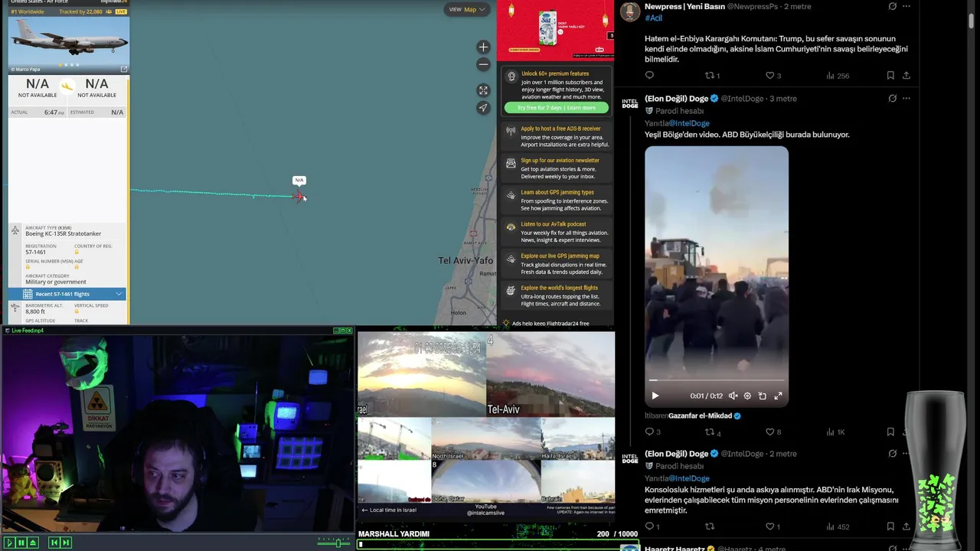The width and height of the screenshot is (980, 551).
Task: Click Grok icon on the Newpress tweet
Action: pos(892,6)
